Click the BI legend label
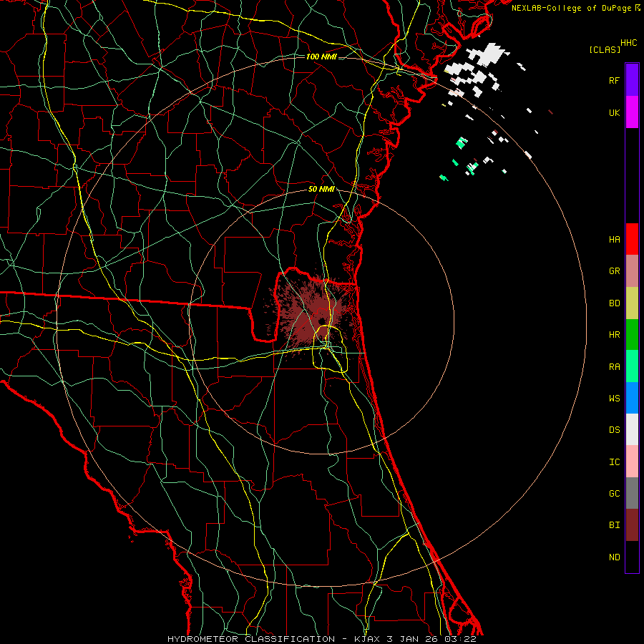This screenshot has height=644, width=644. tap(614, 525)
